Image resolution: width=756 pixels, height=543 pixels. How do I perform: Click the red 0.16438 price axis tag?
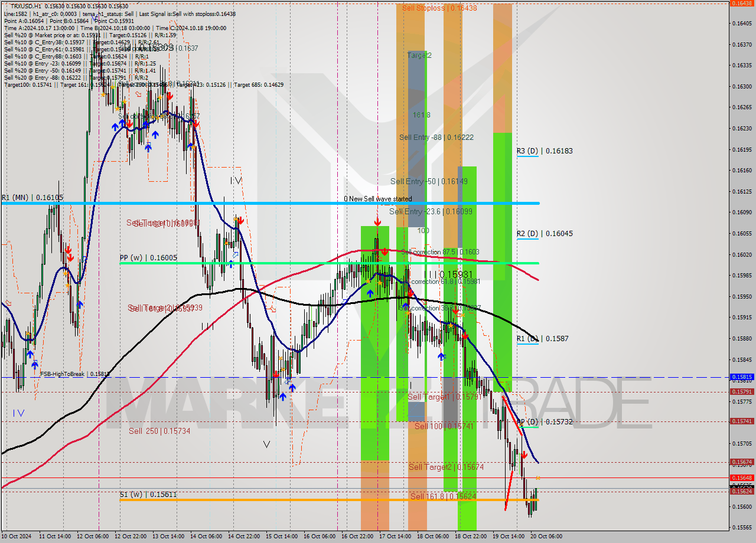[741, 3]
